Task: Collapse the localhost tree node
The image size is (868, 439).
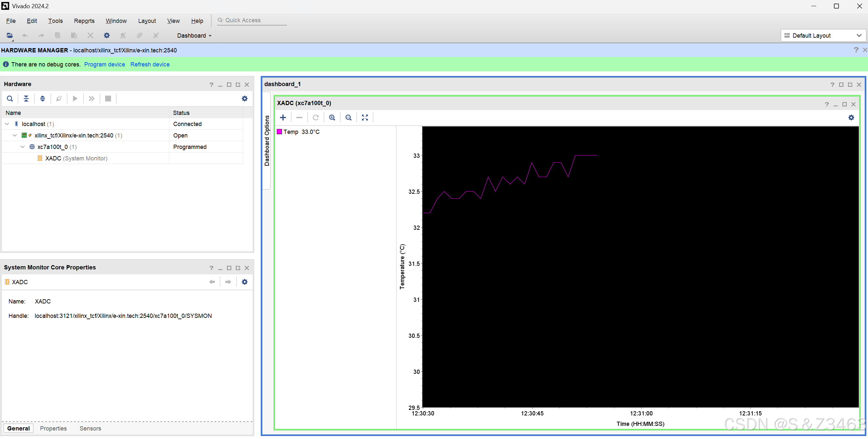Action: 7,124
